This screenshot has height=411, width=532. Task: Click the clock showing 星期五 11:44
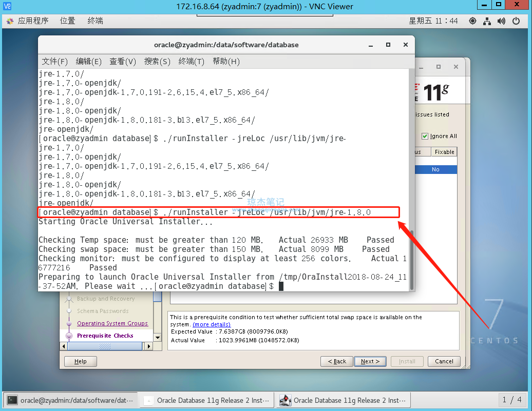(x=433, y=21)
